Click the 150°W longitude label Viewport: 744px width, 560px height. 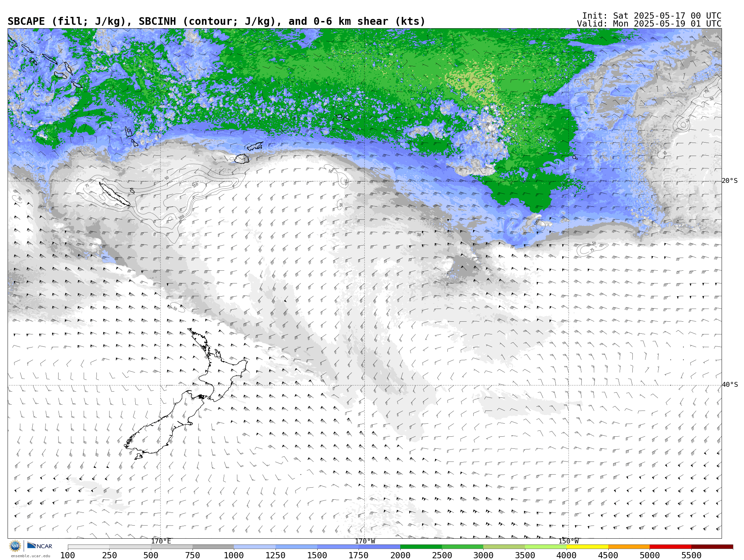569,541
